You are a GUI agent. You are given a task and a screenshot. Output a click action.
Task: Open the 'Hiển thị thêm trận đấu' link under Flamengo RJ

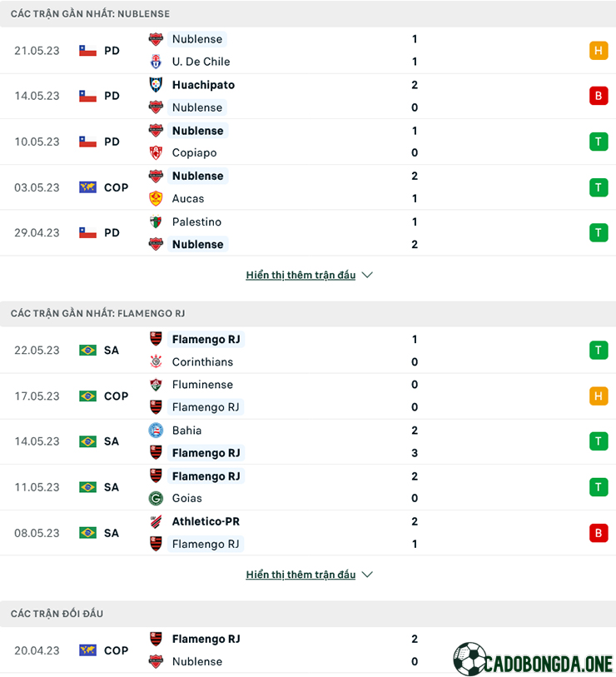[x=301, y=575]
